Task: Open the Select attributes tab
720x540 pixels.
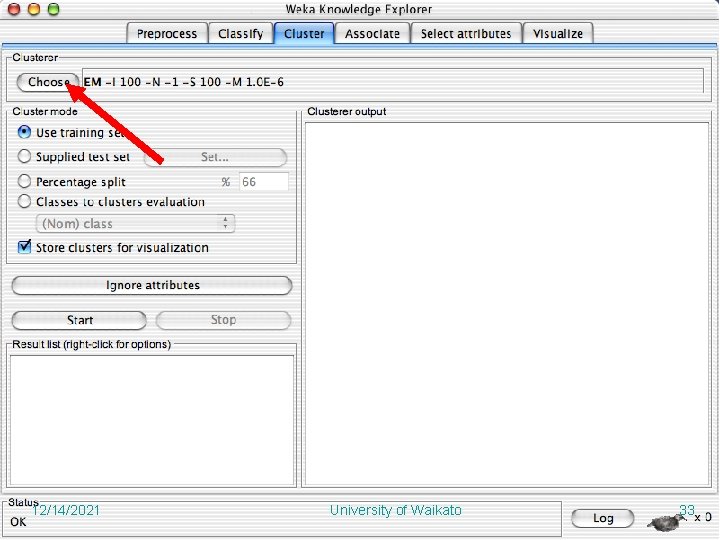Action: click(x=466, y=34)
